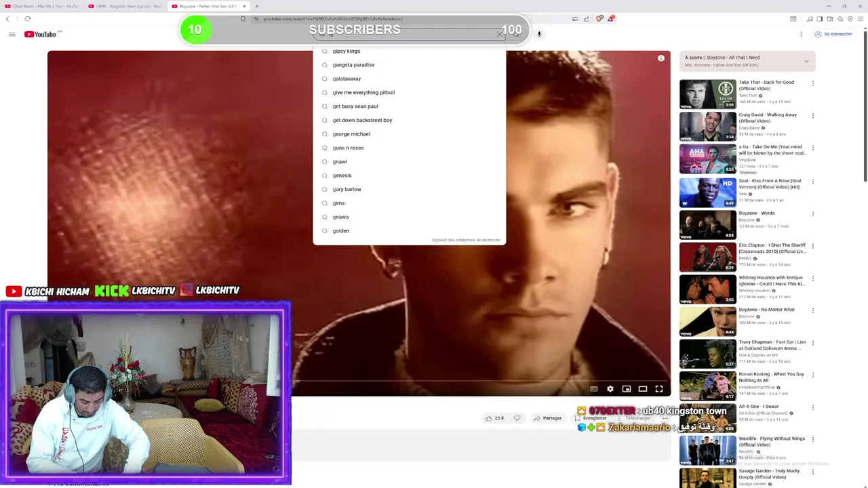The width and height of the screenshot is (868, 488).
Task: Go back with the browser back arrow
Action: pos(7,19)
